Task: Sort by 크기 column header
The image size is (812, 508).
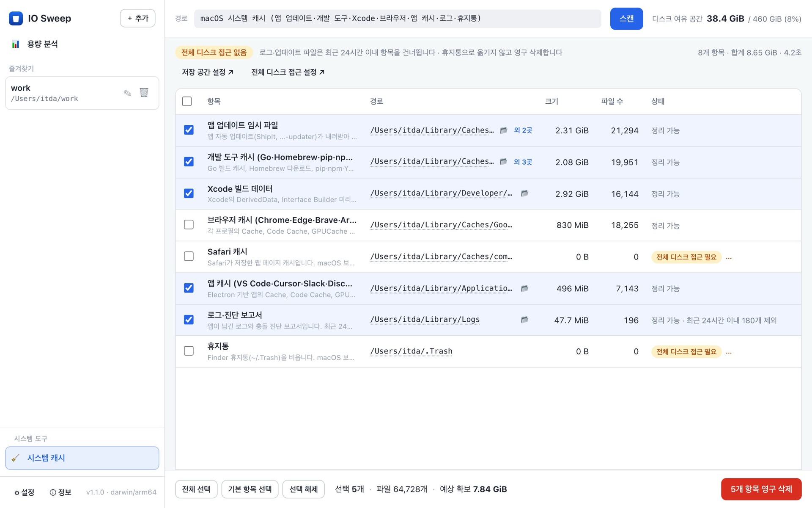Action: point(551,102)
